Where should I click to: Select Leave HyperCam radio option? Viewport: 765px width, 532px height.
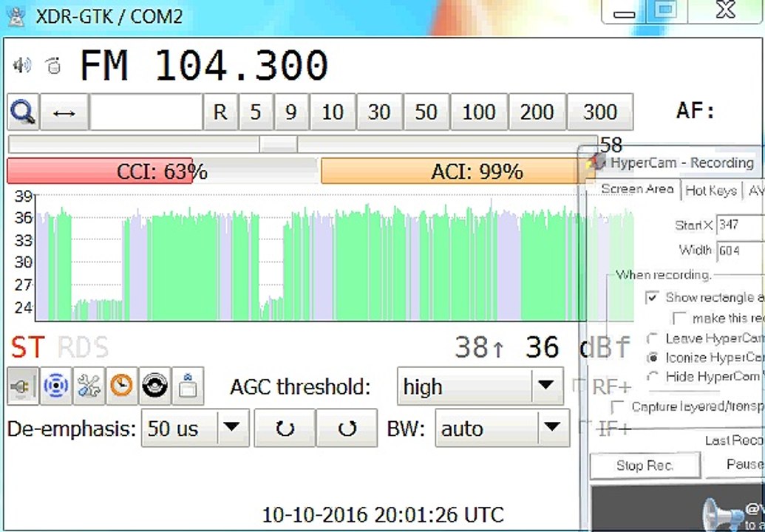pyautogui.click(x=653, y=338)
